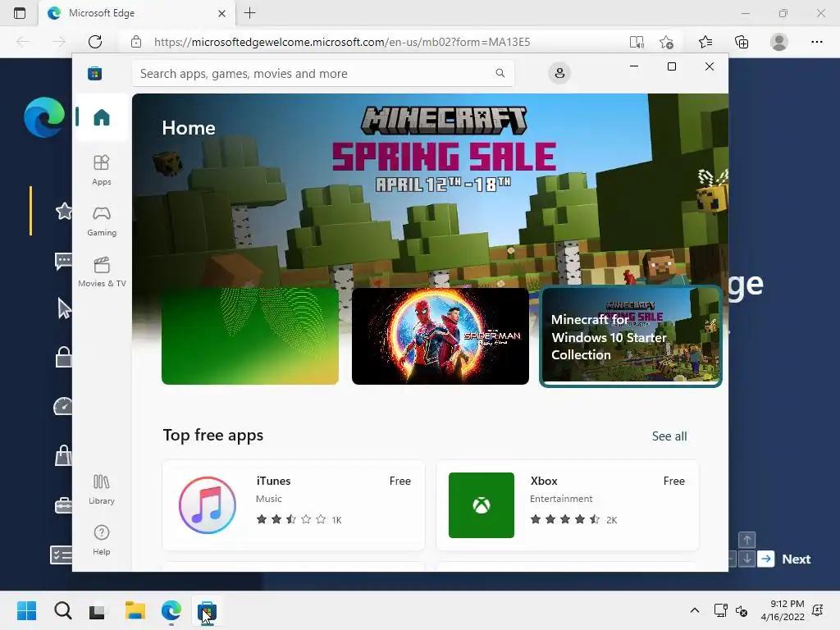The width and height of the screenshot is (840, 630).
Task: Open Minecraft for Windows 10 Starter Collection card
Action: [631, 336]
